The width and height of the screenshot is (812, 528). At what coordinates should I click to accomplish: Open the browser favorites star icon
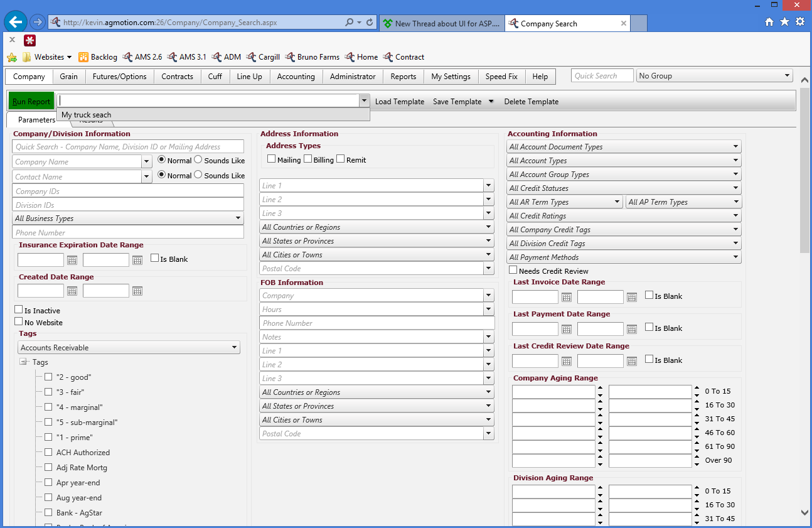[x=784, y=22]
